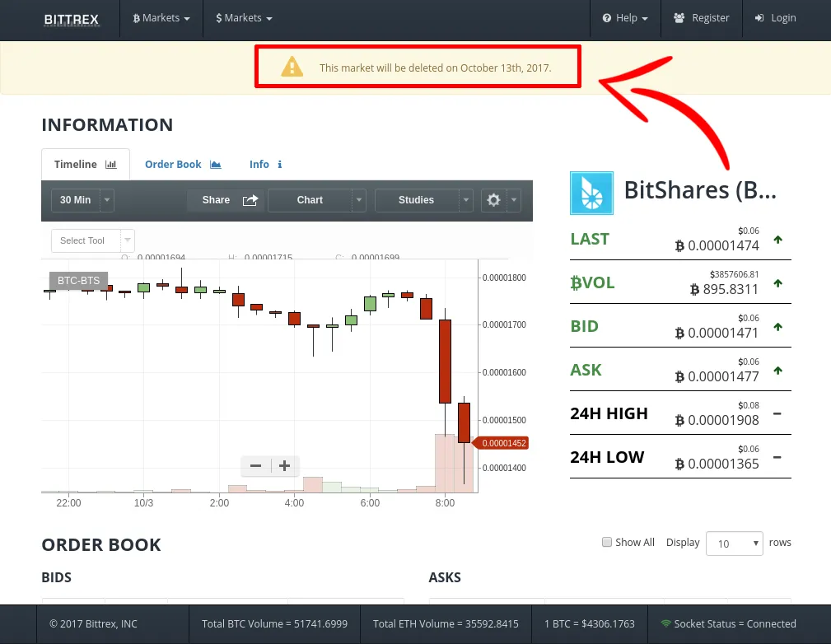Click the BitShares logo icon

click(x=591, y=193)
